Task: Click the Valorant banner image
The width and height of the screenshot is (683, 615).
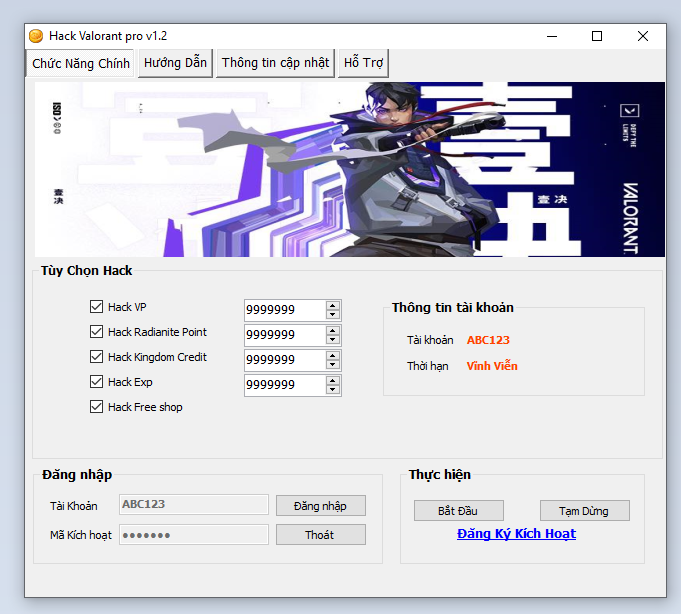Action: [x=350, y=170]
